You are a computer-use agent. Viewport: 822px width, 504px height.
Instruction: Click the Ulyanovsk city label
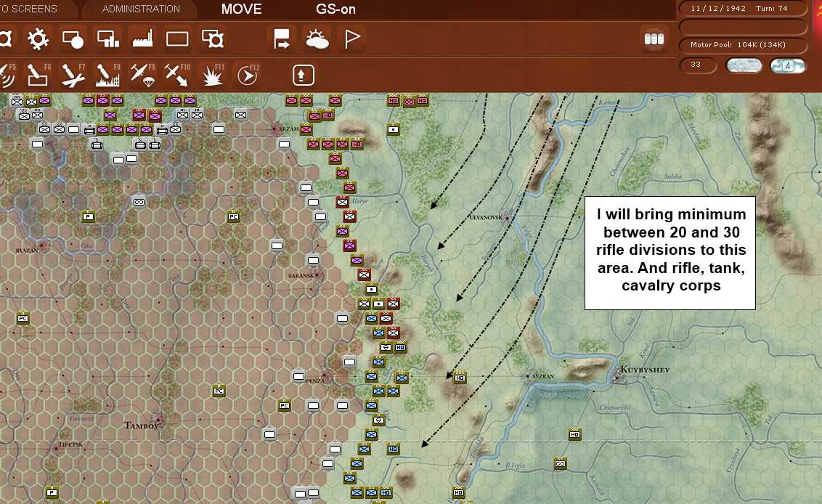(486, 217)
